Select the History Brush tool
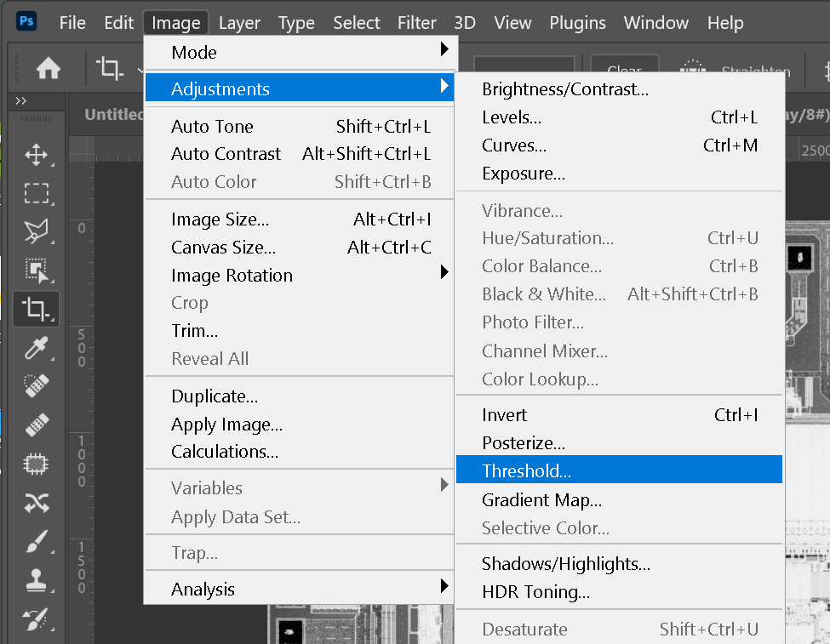The width and height of the screenshot is (830, 644). [x=37, y=619]
